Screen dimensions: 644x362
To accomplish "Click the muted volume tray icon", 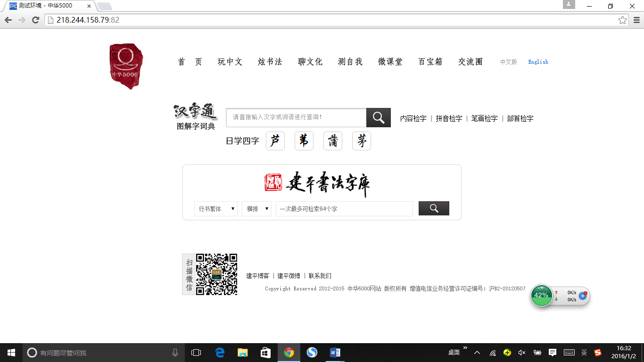I will coord(522,353).
